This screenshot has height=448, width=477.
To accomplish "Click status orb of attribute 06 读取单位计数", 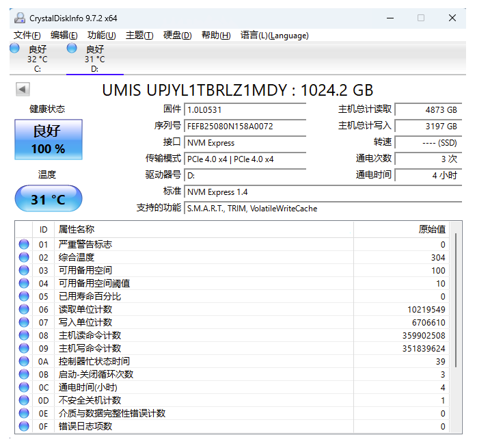I will [24, 309].
